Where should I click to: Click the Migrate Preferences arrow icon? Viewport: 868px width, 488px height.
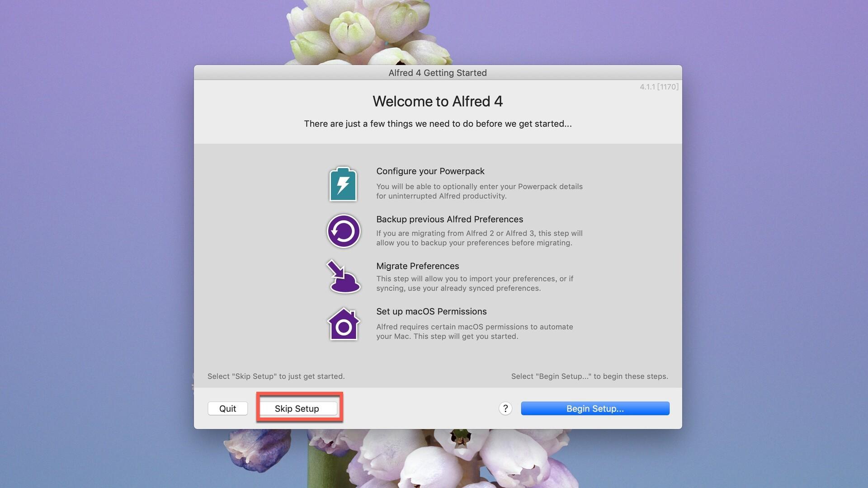[343, 277]
